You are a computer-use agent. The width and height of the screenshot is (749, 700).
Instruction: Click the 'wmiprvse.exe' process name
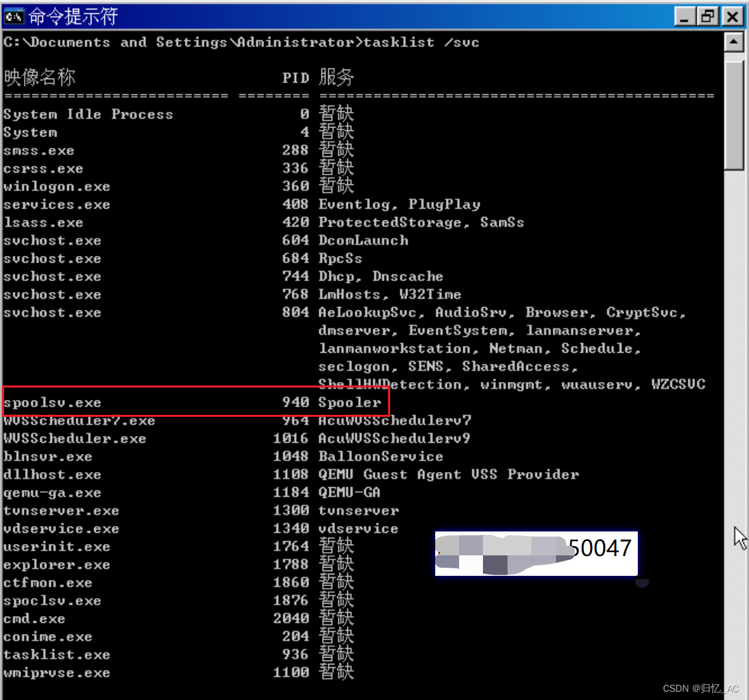tap(57, 673)
